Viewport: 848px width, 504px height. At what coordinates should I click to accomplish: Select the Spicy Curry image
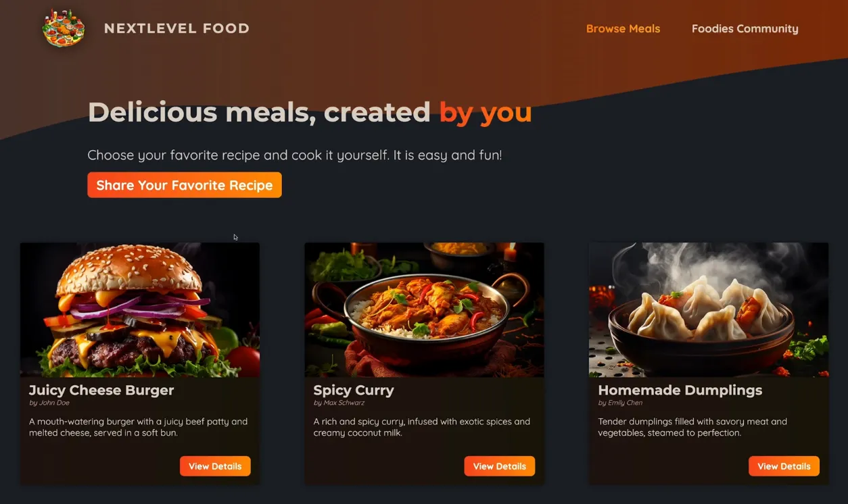tap(424, 309)
